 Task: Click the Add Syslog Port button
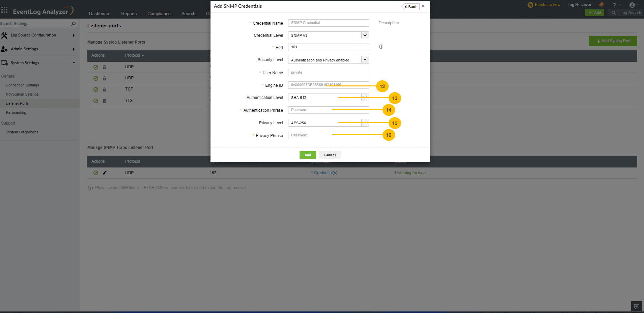pos(613,41)
